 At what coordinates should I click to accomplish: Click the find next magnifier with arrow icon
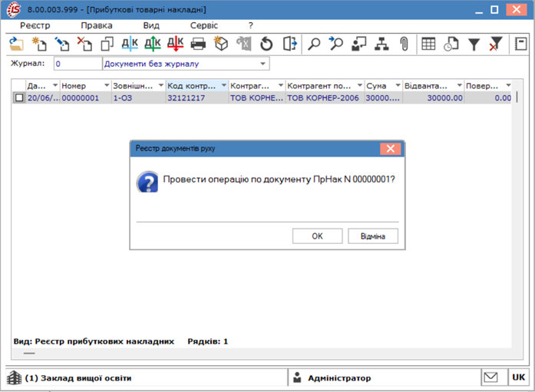click(x=336, y=44)
